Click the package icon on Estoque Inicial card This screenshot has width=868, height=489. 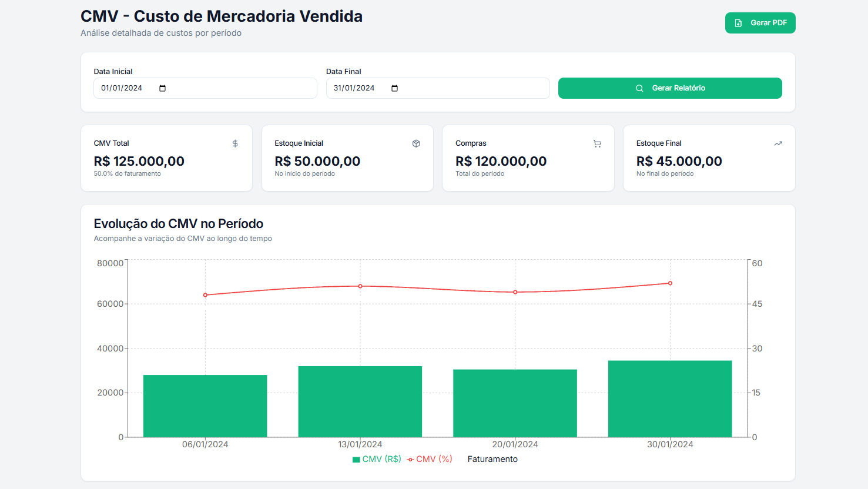coord(416,143)
